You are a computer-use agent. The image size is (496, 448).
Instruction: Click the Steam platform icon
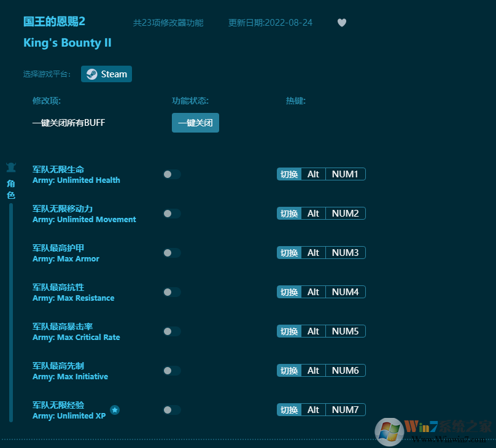(x=91, y=74)
